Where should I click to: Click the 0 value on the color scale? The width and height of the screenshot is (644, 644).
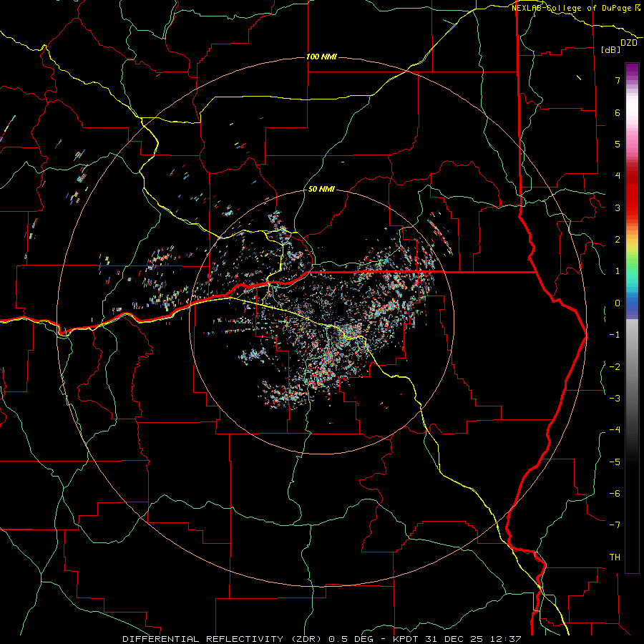(618, 303)
